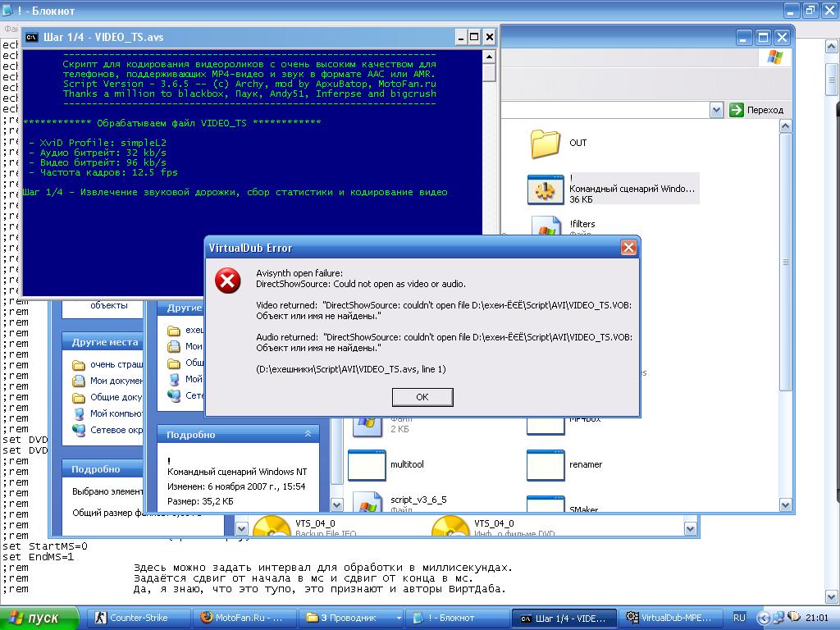Open the !filters file icon
Image resolution: width=840 pixels, height=630 pixels.
pyautogui.click(x=546, y=226)
